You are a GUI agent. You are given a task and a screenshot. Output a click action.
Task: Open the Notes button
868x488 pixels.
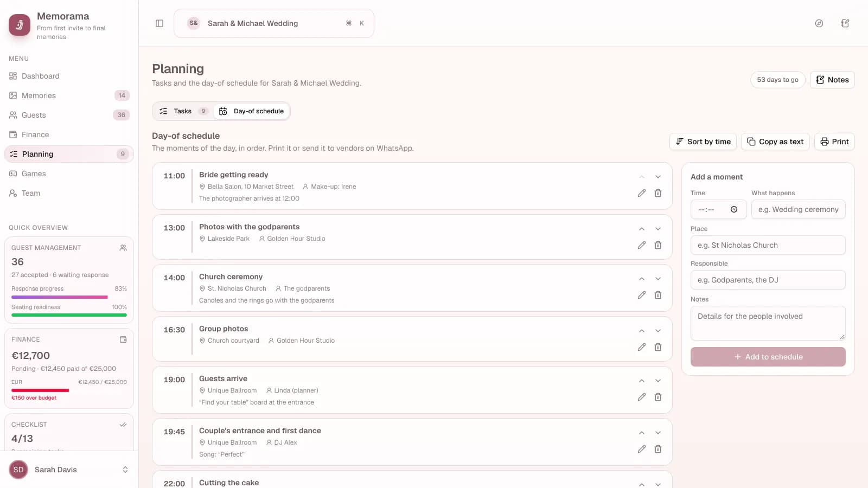[832, 80]
